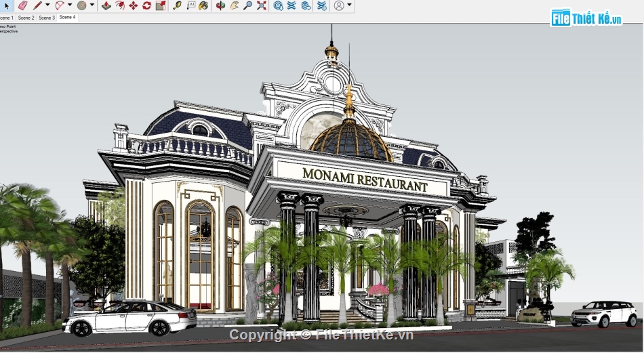Image resolution: width=644 pixels, height=353 pixels.
Task: Open the 3D Warehouse icon
Action: (x=278, y=5)
